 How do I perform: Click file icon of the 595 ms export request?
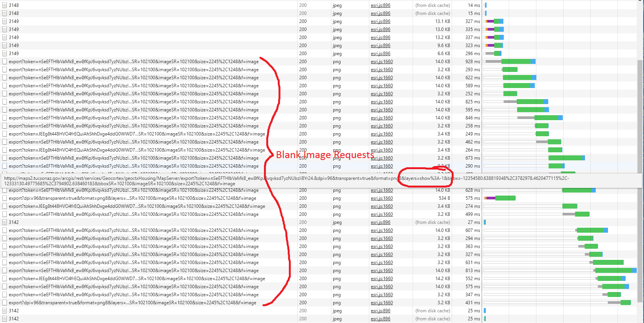point(5,110)
